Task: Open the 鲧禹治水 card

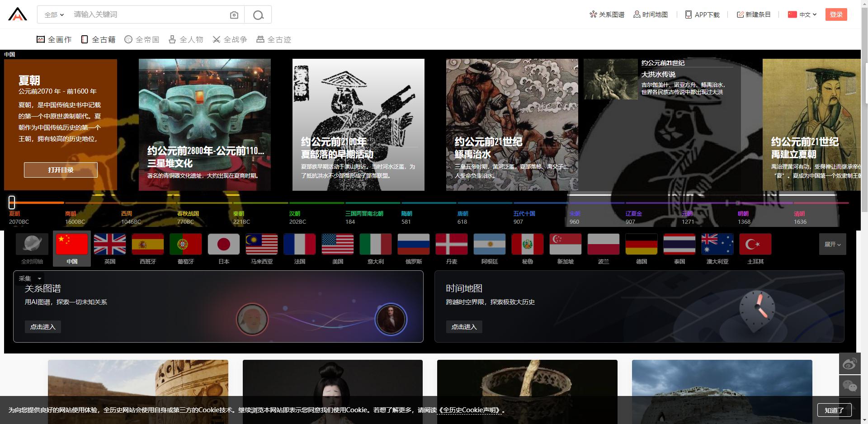Action: 512,125
